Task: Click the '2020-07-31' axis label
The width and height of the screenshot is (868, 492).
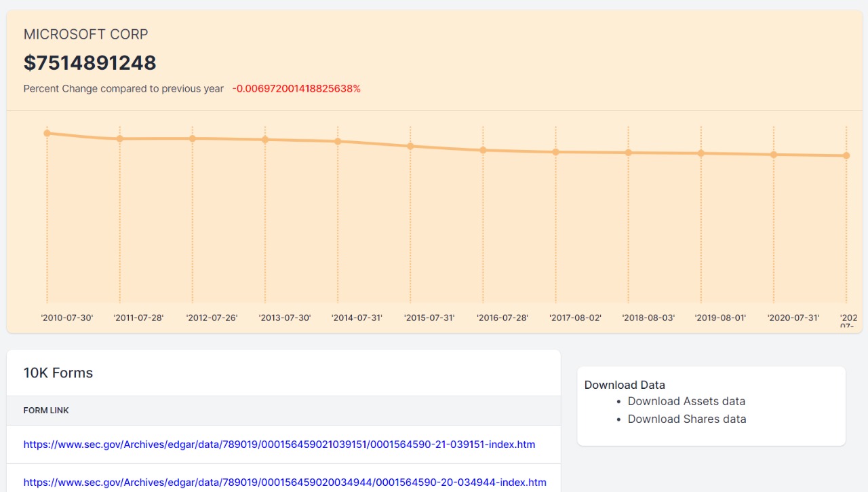Action: (x=793, y=318)
